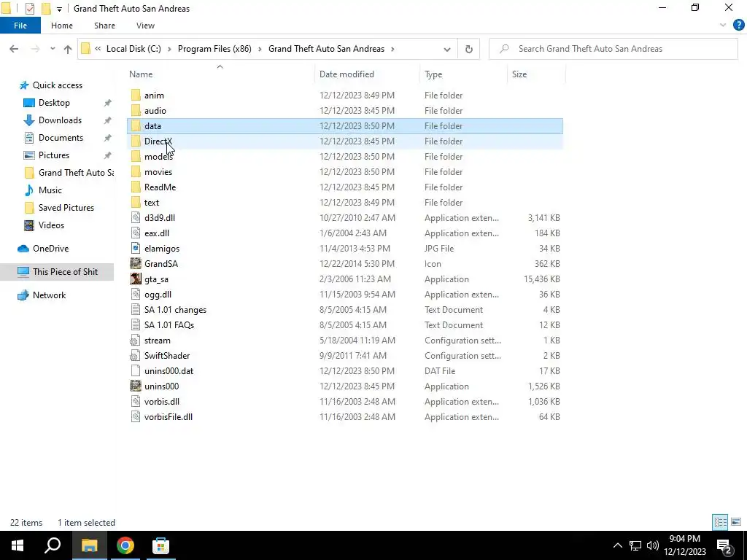
Task: Open taskbar search magnifier
Action: point(53,545)
